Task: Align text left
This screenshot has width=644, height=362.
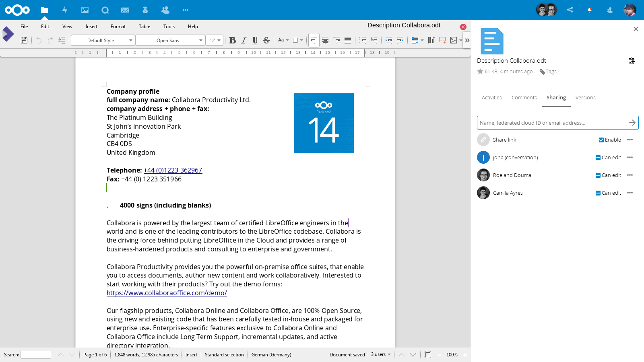Action: click(314, 40)
